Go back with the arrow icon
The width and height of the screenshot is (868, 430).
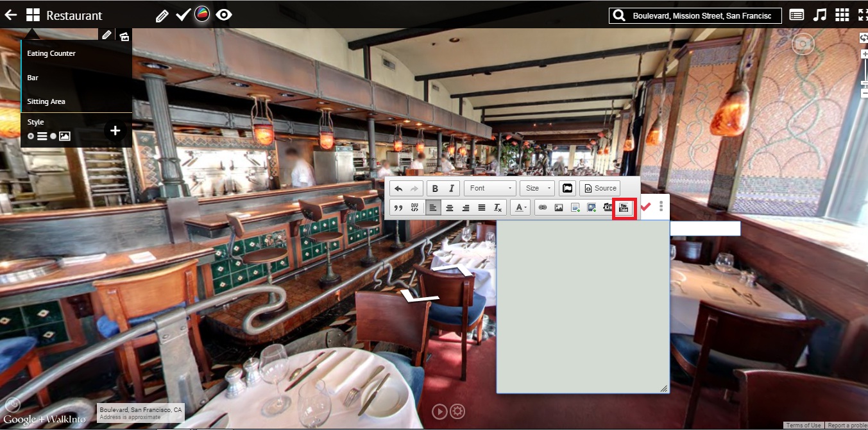(x=11, y=15)
